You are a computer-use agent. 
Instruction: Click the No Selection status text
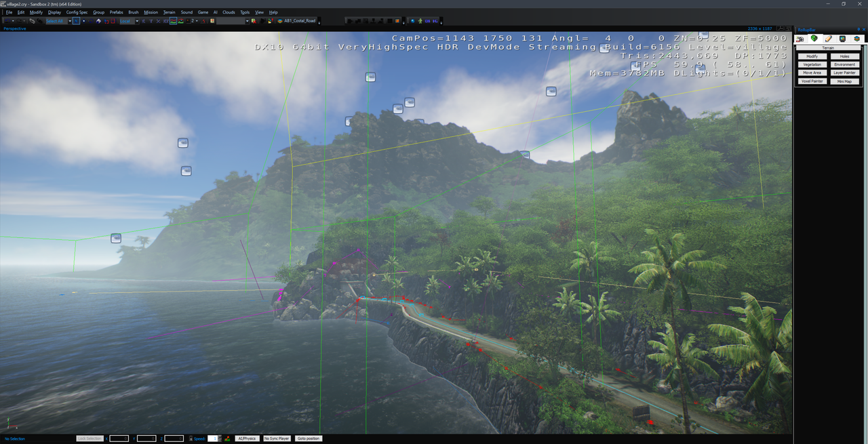[14, 439]
